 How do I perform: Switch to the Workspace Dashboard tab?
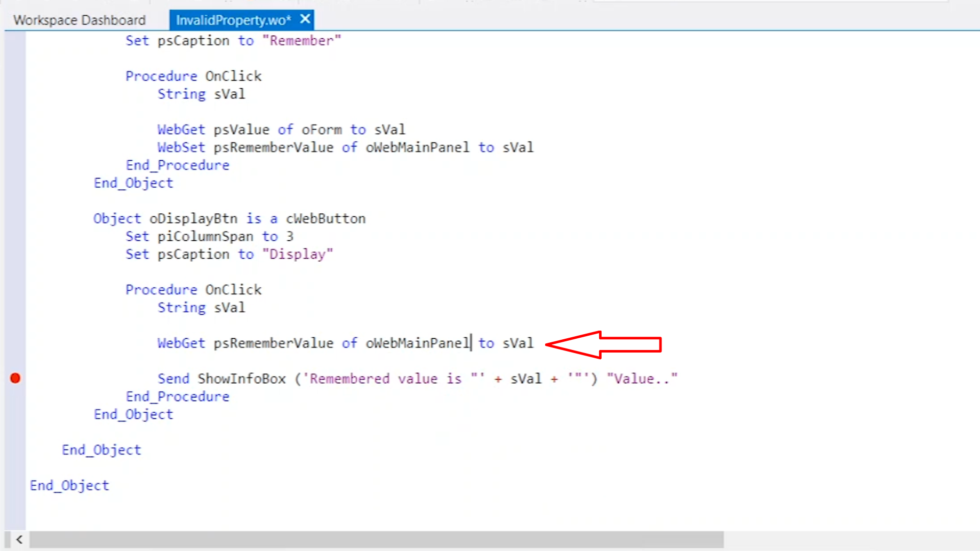pos(79,20)
